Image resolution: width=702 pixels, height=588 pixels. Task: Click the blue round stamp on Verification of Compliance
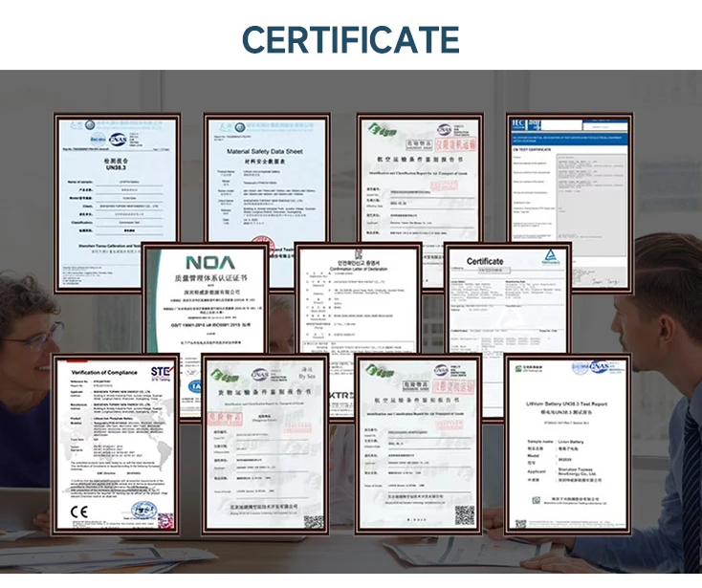tap(144, 511)
